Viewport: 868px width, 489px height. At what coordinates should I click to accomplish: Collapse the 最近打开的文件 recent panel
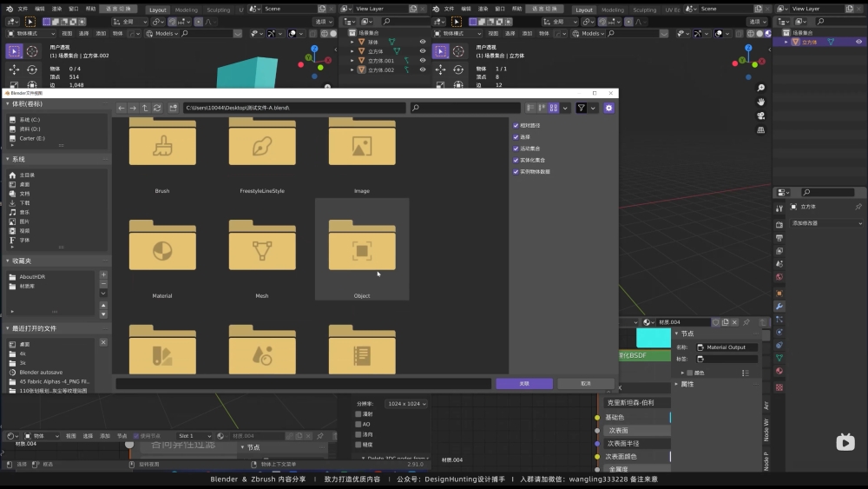(x=8, y=329)
